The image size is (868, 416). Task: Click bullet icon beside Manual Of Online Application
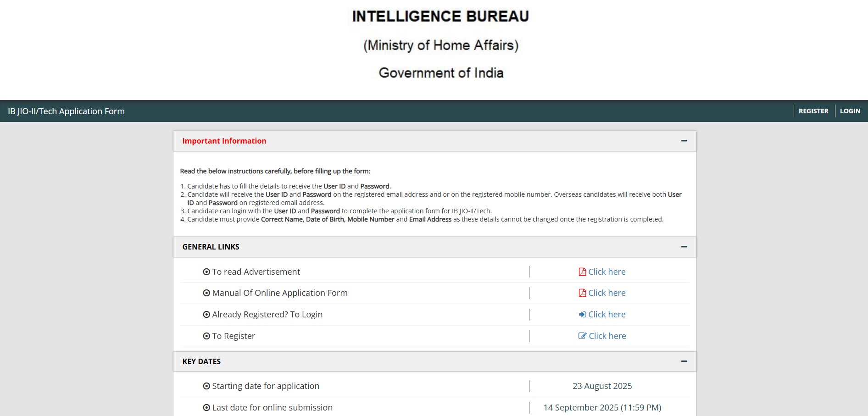click(x=206, y=293)
